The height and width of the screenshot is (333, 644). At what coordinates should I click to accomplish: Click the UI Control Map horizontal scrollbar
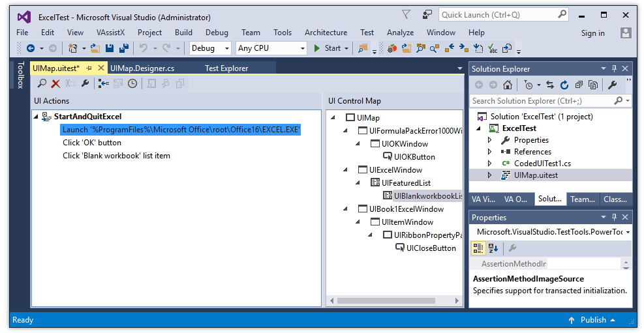point(391,300)
